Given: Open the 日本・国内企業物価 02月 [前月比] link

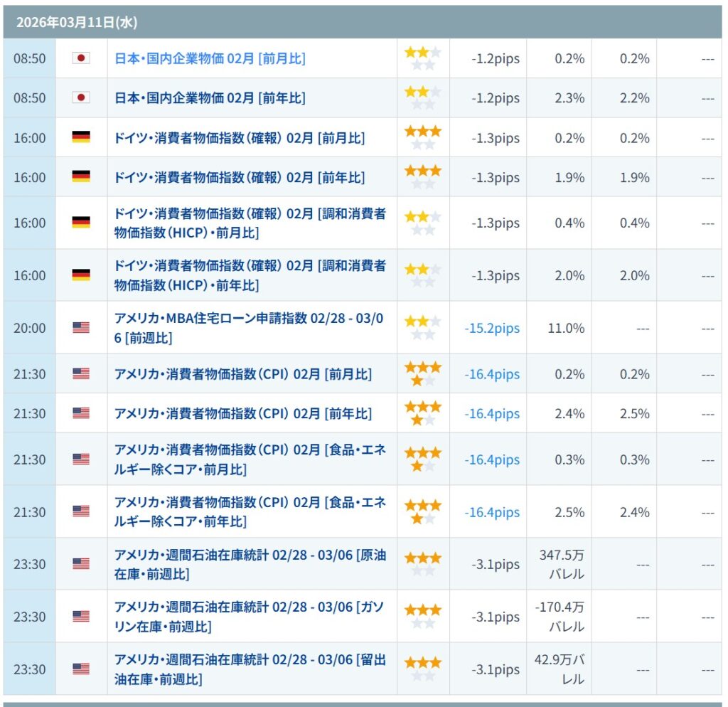Looking at the screenshot, I should click(x=210, y=58).
